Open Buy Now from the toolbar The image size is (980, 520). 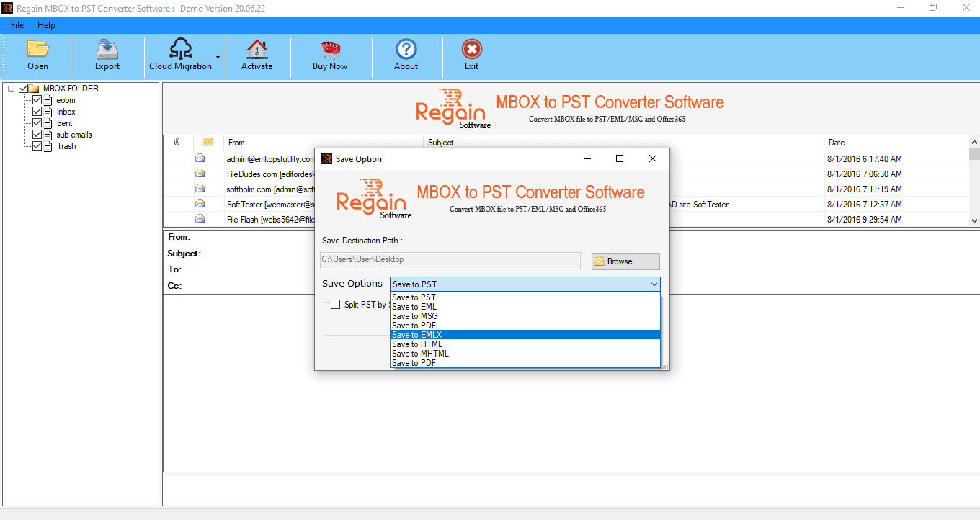331,55
